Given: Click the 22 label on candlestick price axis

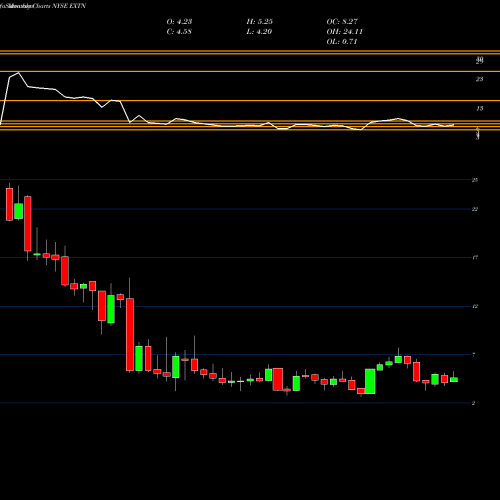Looking at the screenshot, I should pyautogui.click(x=475, y=209).
